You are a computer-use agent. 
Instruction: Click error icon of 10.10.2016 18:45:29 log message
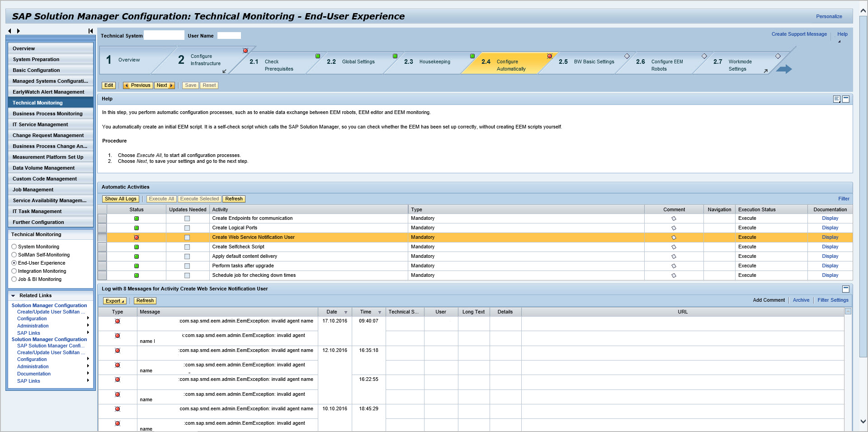pos(118,409)
